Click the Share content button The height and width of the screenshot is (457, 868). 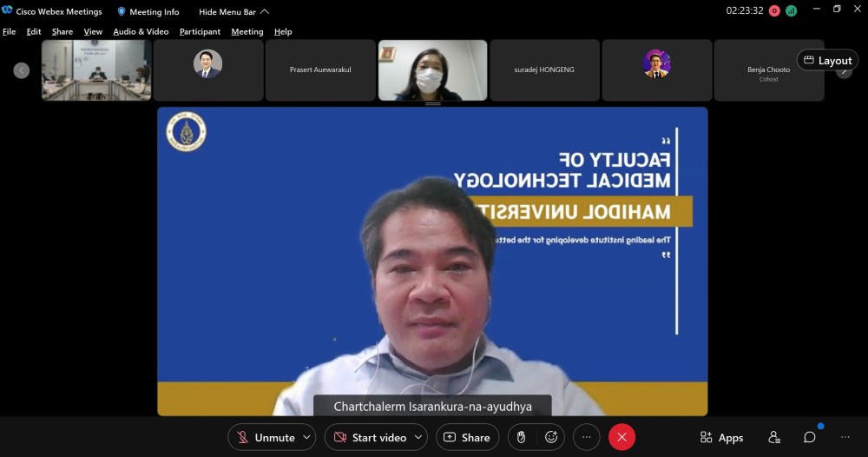pyautogui.click(x=467, y=437)
